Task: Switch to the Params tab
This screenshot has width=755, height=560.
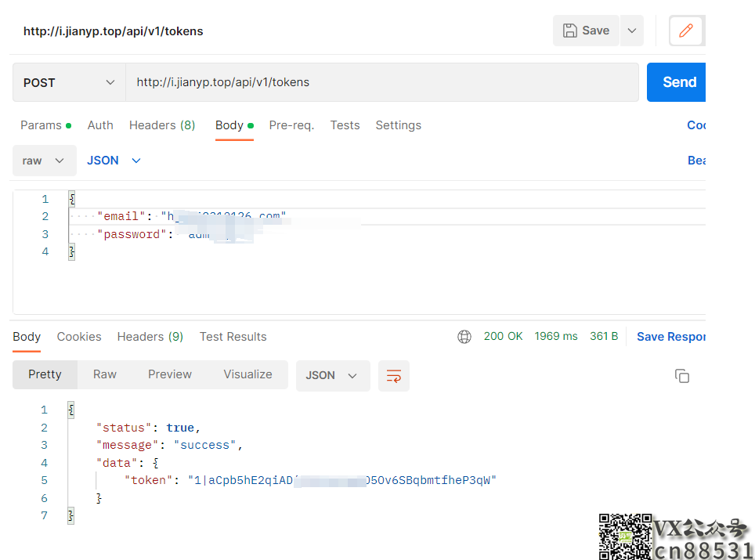Action: (x=45, y=125)
